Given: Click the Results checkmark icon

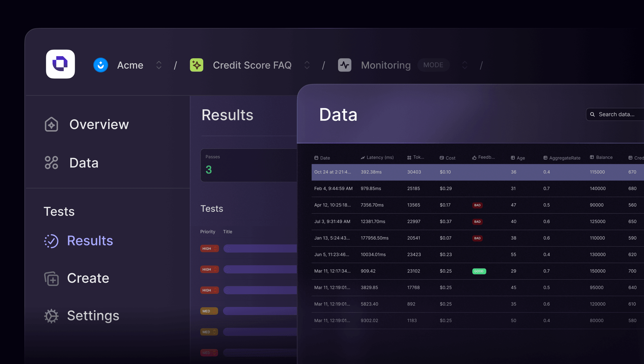Looking at the screenshot, I should pyautogui.click(x=51, y=241).
